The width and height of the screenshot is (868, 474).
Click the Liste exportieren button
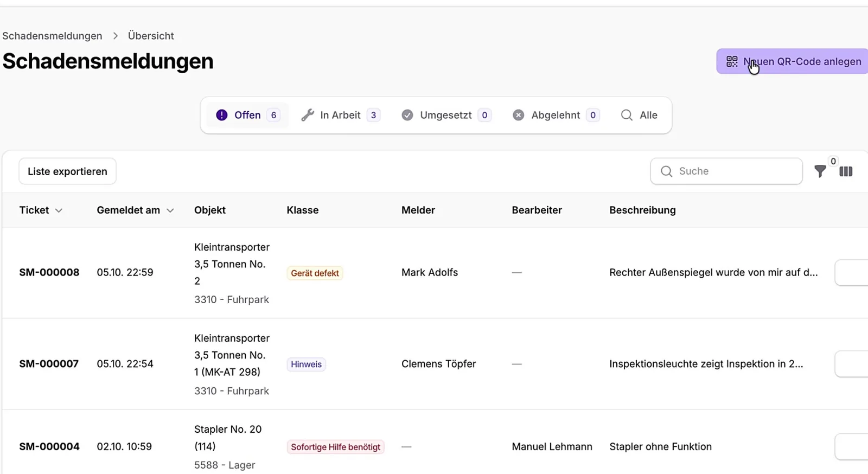(67, 171)
